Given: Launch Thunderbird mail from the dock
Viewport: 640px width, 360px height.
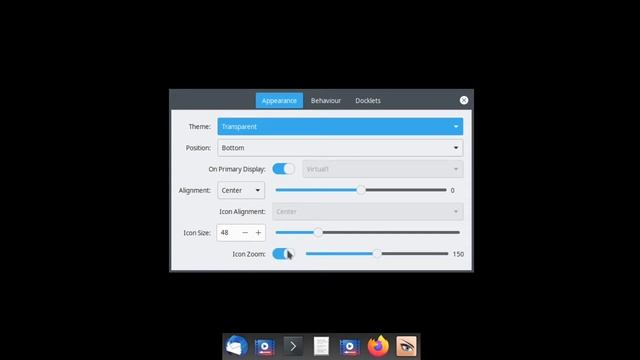Looking at the screenshot, I should coord(236,347).
